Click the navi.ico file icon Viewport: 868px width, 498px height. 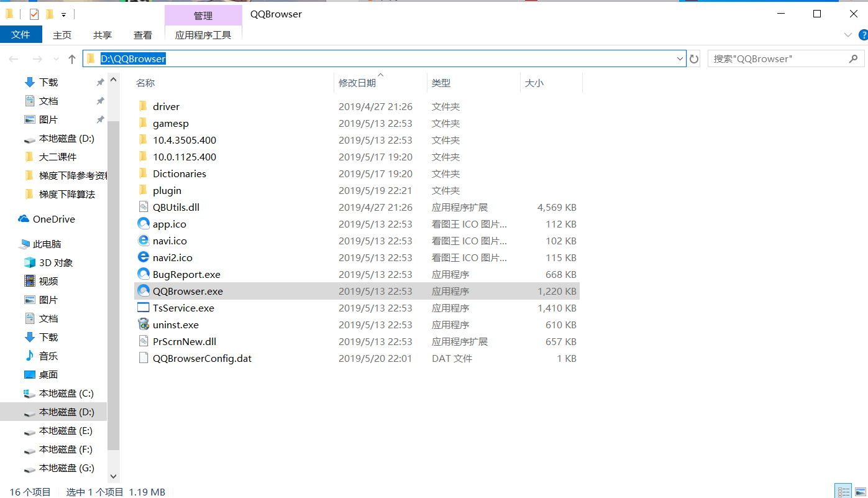coord(143,241)
